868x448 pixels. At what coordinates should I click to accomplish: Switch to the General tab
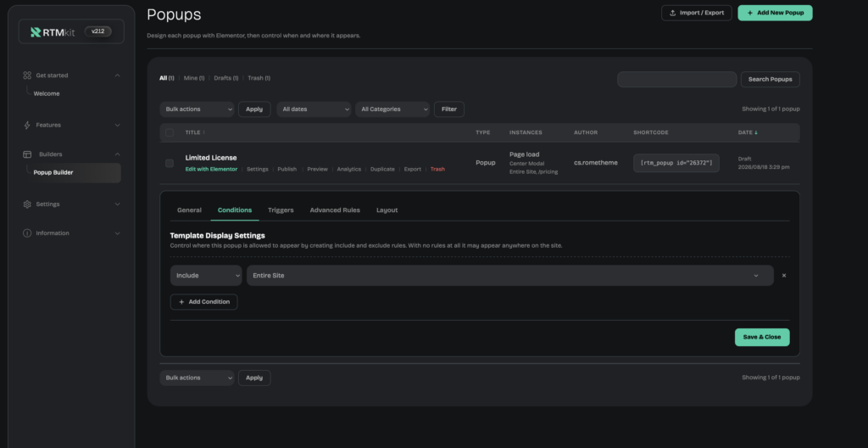(189, 210)
